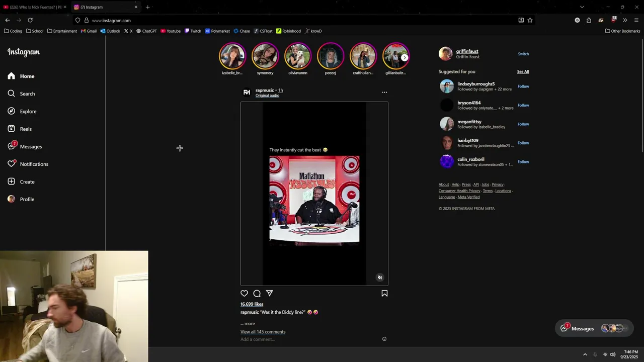Open a new browser tab with plus
Image resolution: width=644 pixels, height=362 pixels.
point(147,7)
